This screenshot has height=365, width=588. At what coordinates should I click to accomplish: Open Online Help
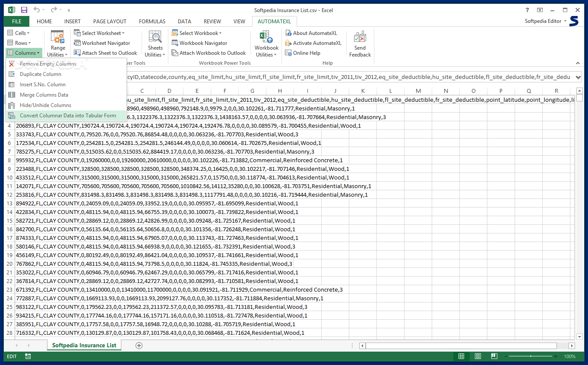pyautogui.click(x=303, y=53)
